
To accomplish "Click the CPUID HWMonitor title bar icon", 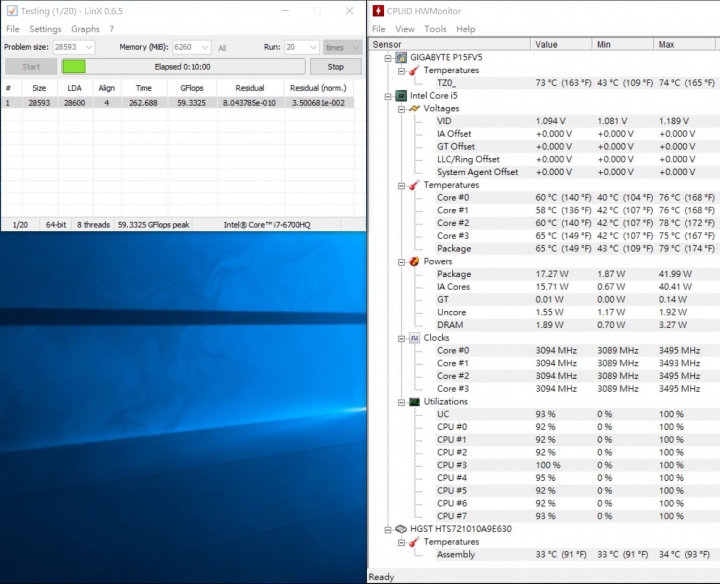I will (378, 11).
